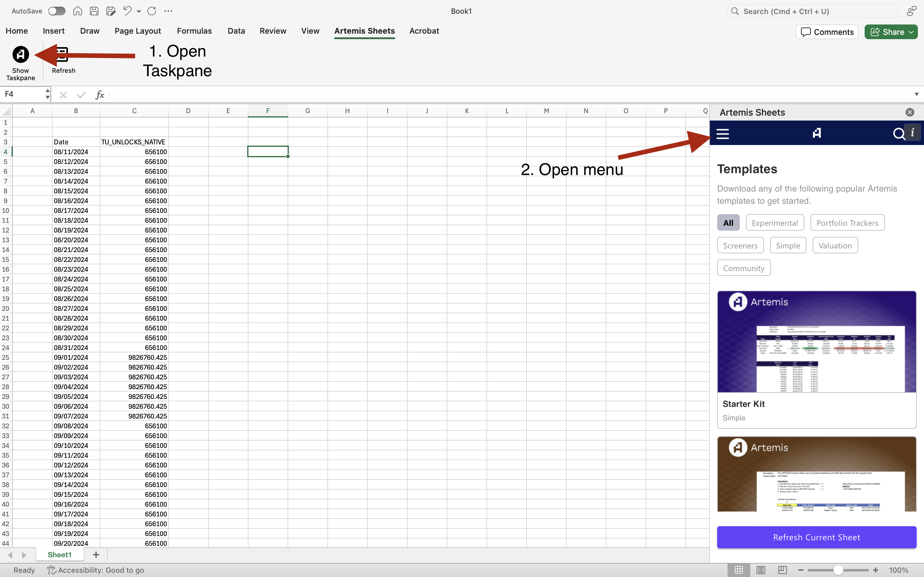Select the Portfolio Trackers filter chip

pos(847,223)
